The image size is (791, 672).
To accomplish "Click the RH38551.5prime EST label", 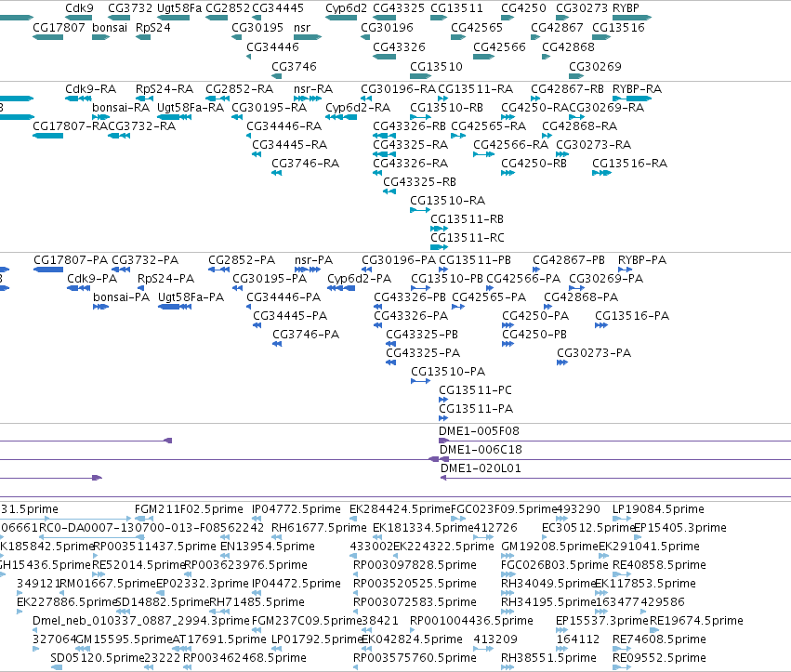I will [x=548, y=658].
